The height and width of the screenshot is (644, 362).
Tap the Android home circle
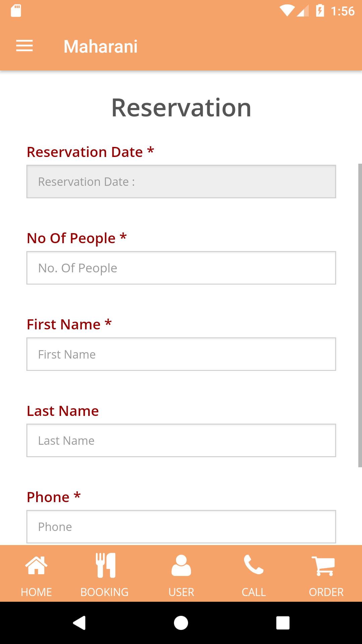(181, 623)
